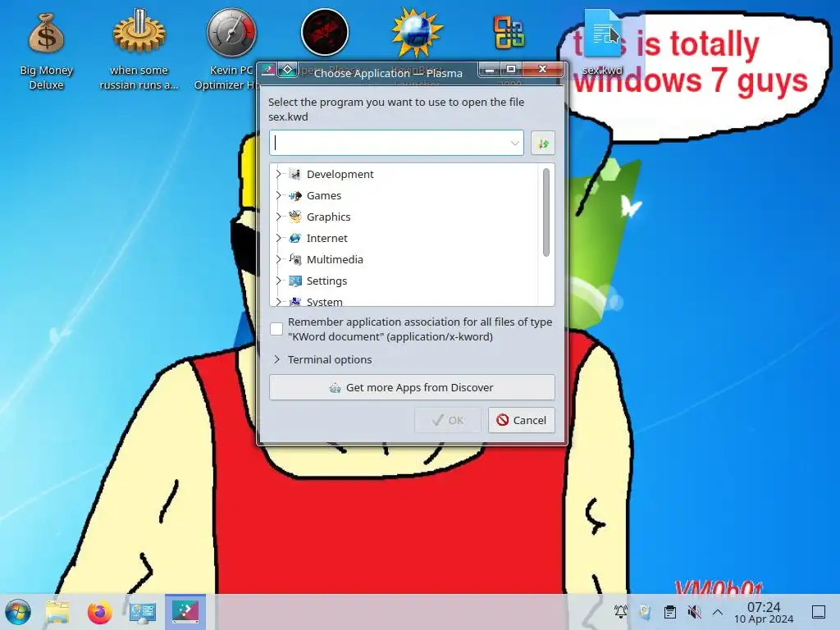The image size is (840, 630).
Task: Open the file manager from taskbar
Action: 57,612
